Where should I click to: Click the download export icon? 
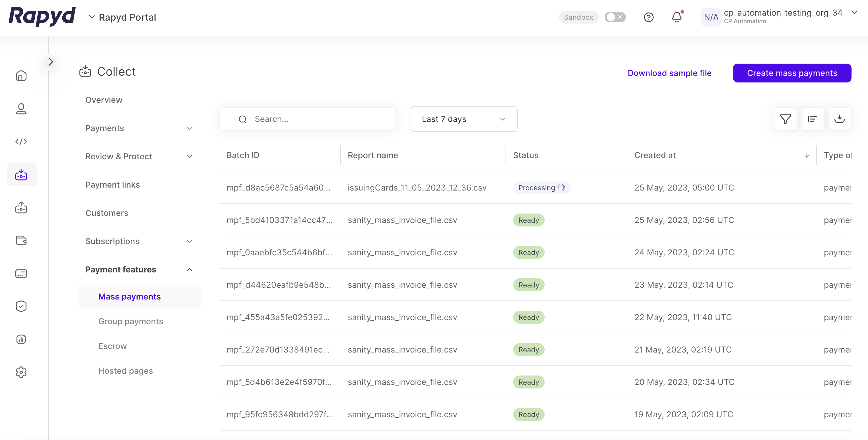(839, 119)
